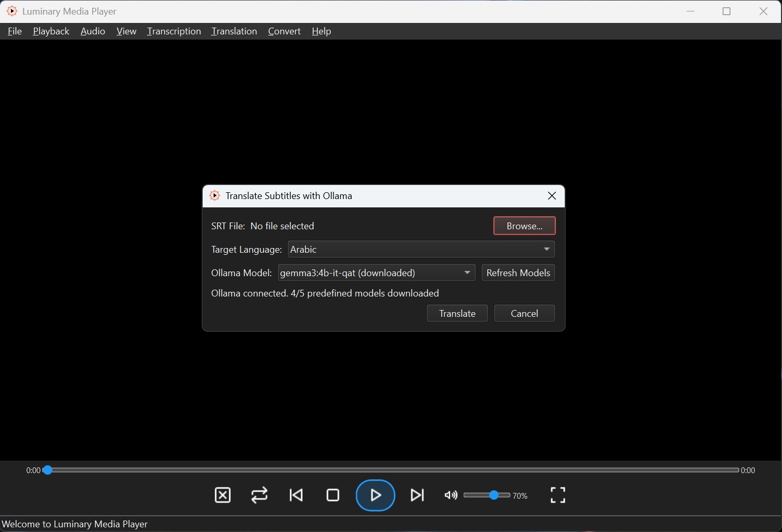
Task: Stop playback with the square icon
Action: (x=333, y=495)
